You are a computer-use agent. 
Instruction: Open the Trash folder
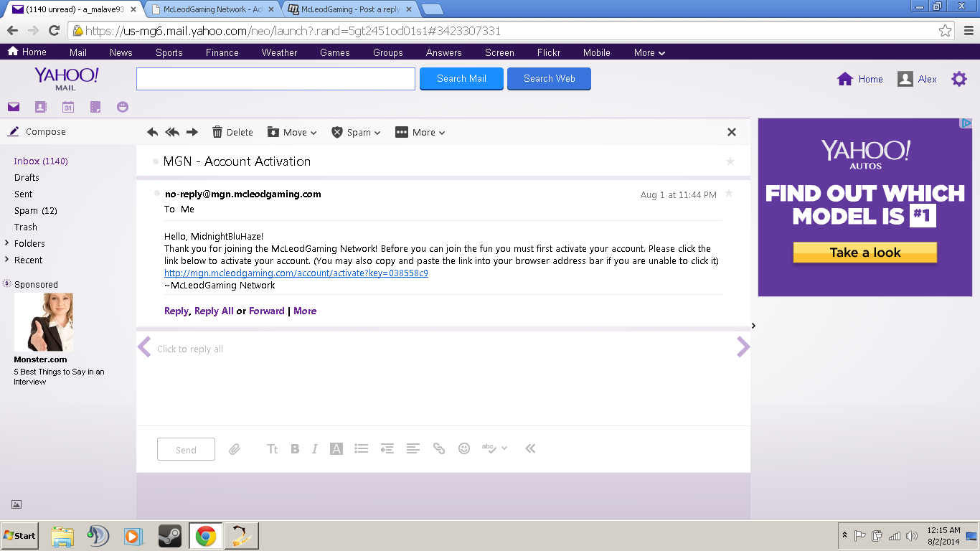(x=26, y=227)
